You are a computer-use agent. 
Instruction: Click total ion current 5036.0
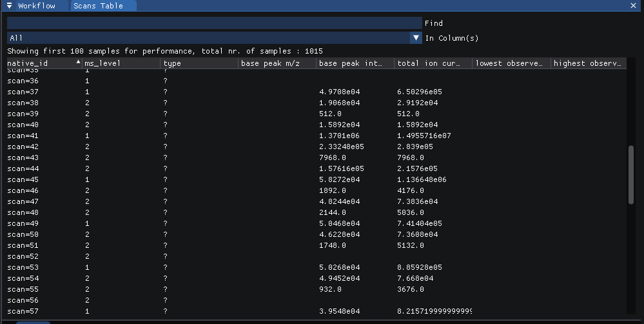[x=411, y=212]
